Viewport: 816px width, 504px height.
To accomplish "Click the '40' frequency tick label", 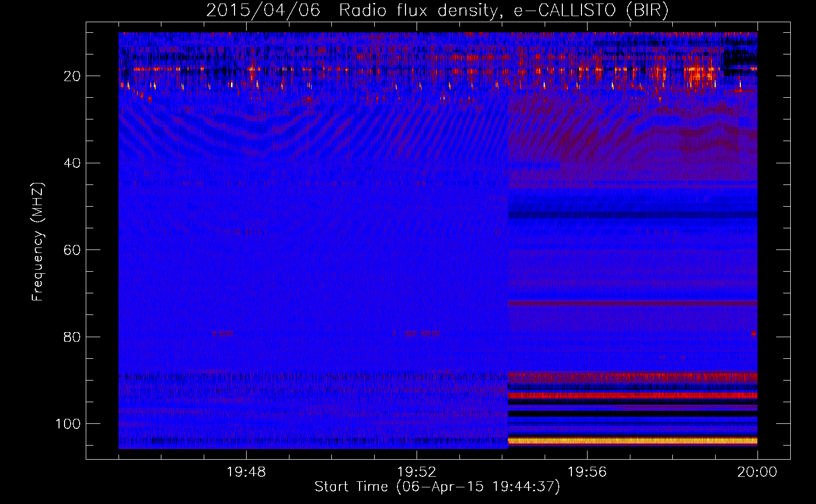I will 73,163.
